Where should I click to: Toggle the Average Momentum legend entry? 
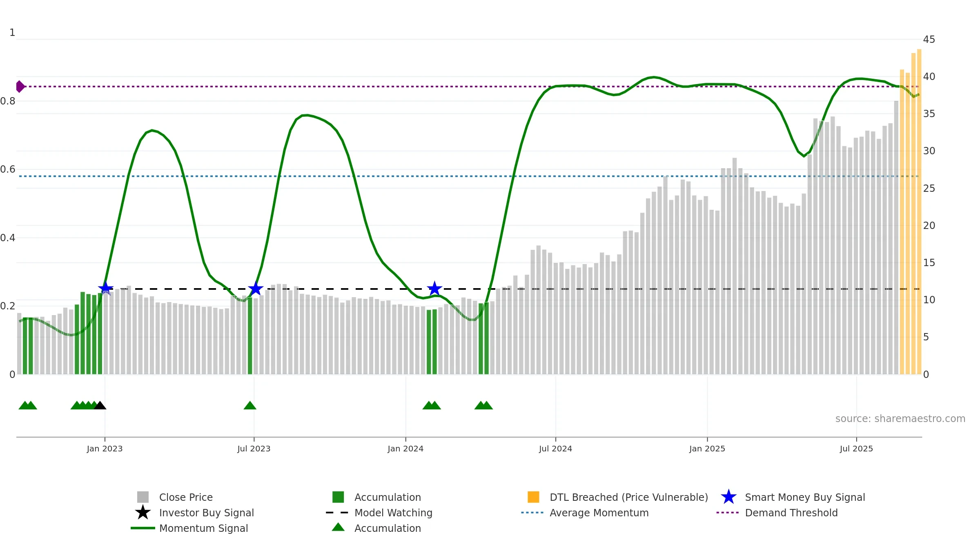click(x=585, y=513)
